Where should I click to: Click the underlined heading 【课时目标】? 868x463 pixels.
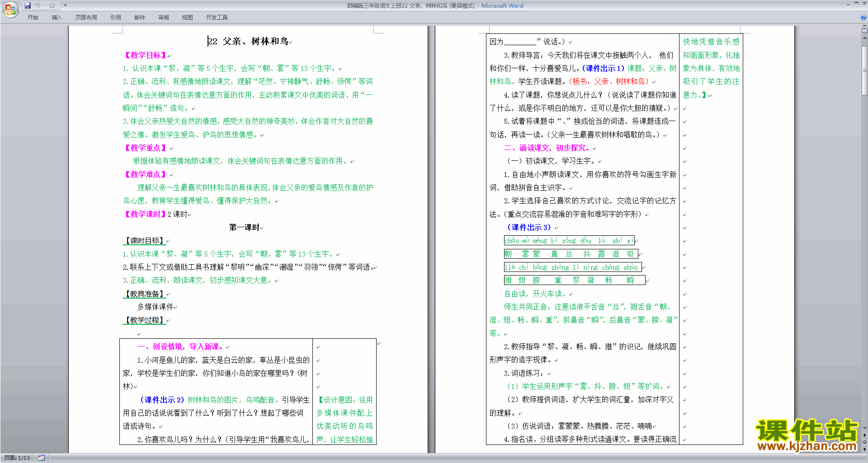144,241
